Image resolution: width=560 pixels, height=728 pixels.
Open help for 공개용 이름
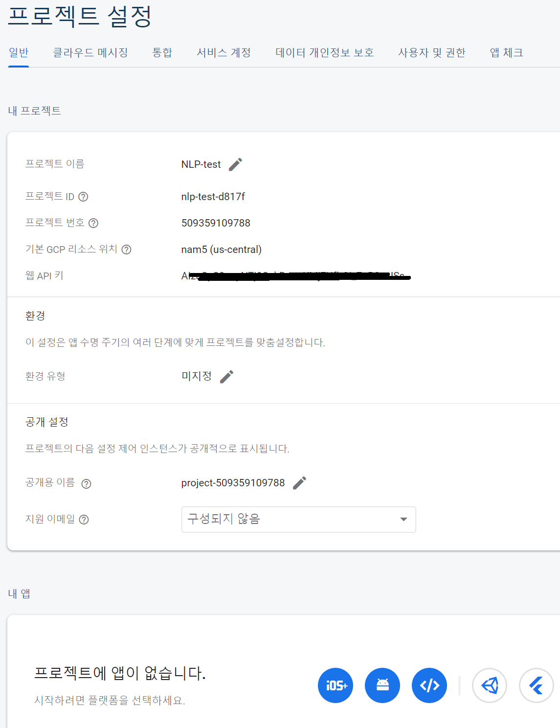(86, 484)
